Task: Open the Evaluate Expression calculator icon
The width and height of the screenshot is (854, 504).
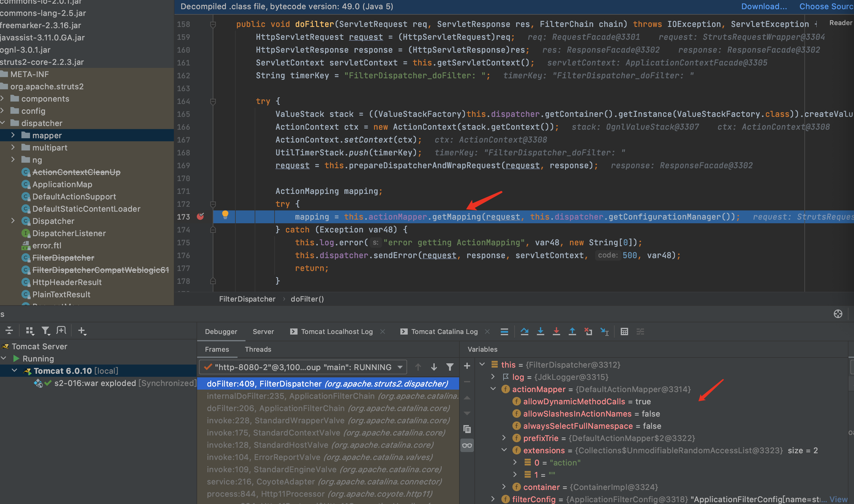Action: pos(624,332)
